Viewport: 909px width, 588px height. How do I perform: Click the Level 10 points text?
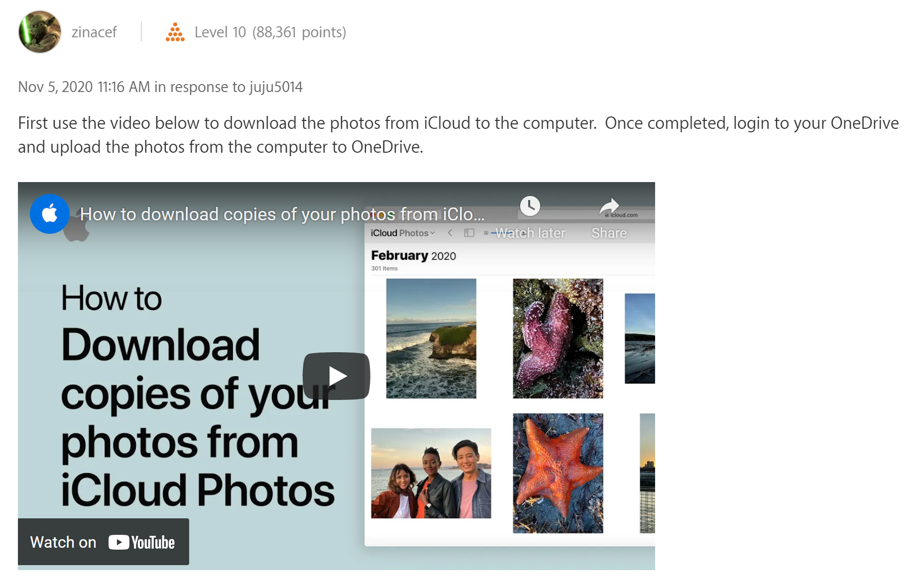click(x=270, y=32)
